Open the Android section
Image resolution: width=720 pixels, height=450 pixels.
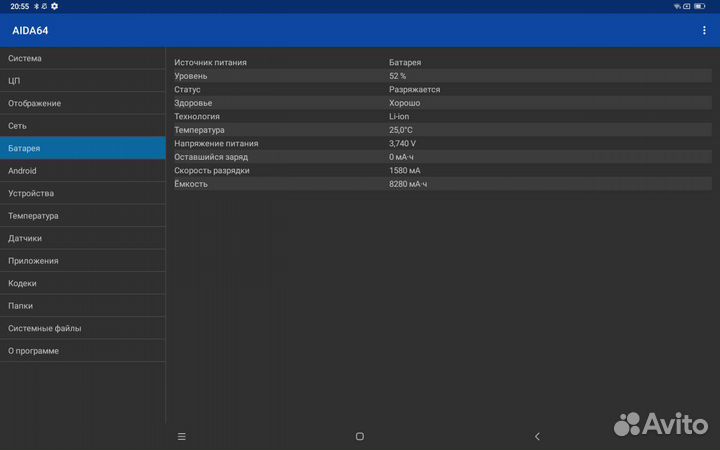(83, 171)
